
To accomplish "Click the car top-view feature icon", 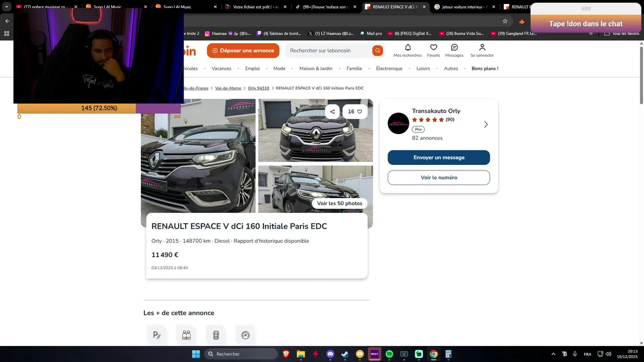I will (x=216, y=335).
